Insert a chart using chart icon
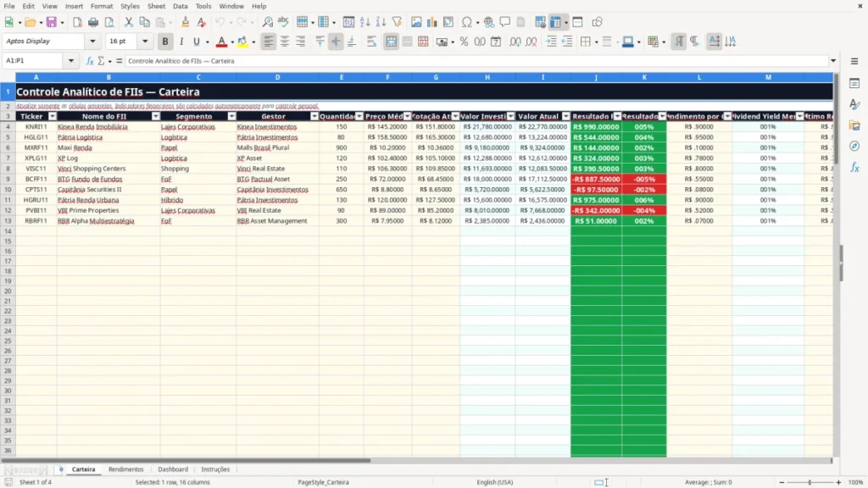 point(432,22)
